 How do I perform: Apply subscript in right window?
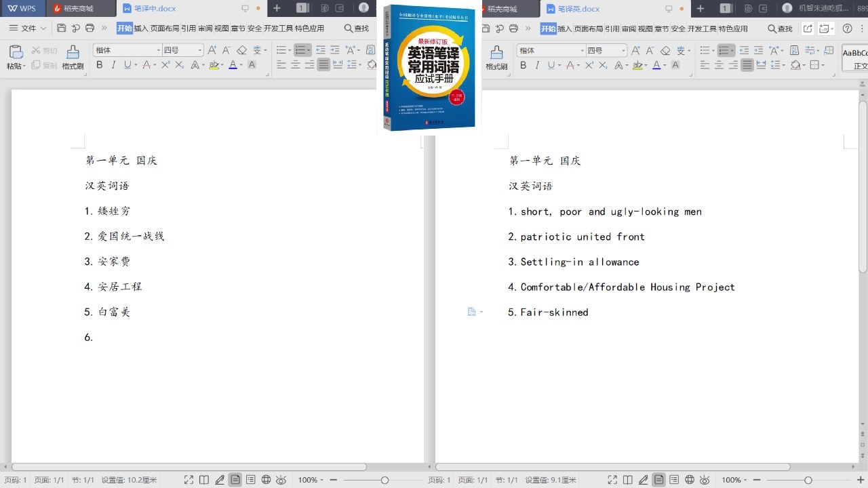[x=603, y=65]
